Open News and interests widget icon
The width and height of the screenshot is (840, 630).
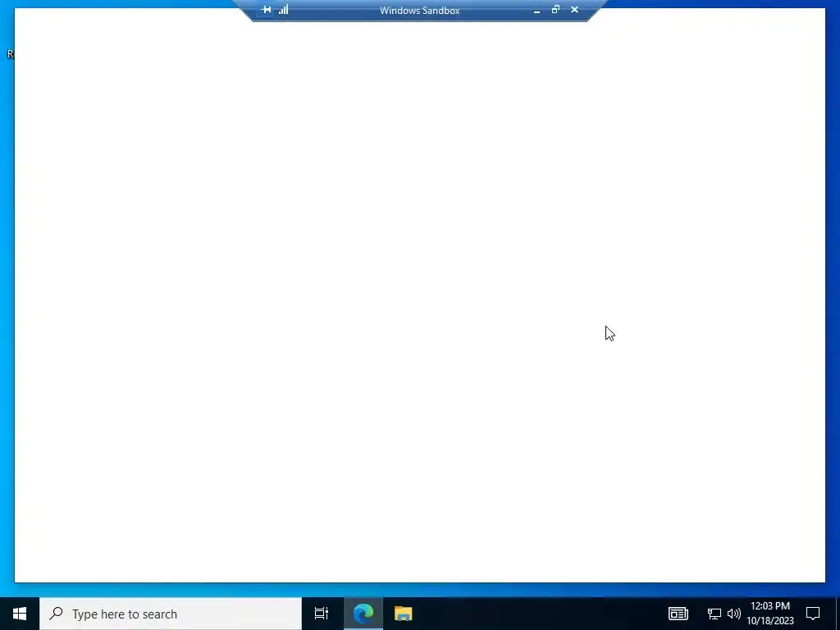pyautogui.click(x=678, y=614)
